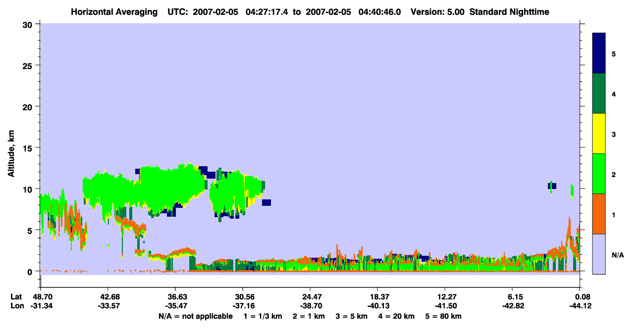Click the orange colorbar segment 1
Image resolution: width=644 pixels, height=330 pixels.
[x=599, y=214]
